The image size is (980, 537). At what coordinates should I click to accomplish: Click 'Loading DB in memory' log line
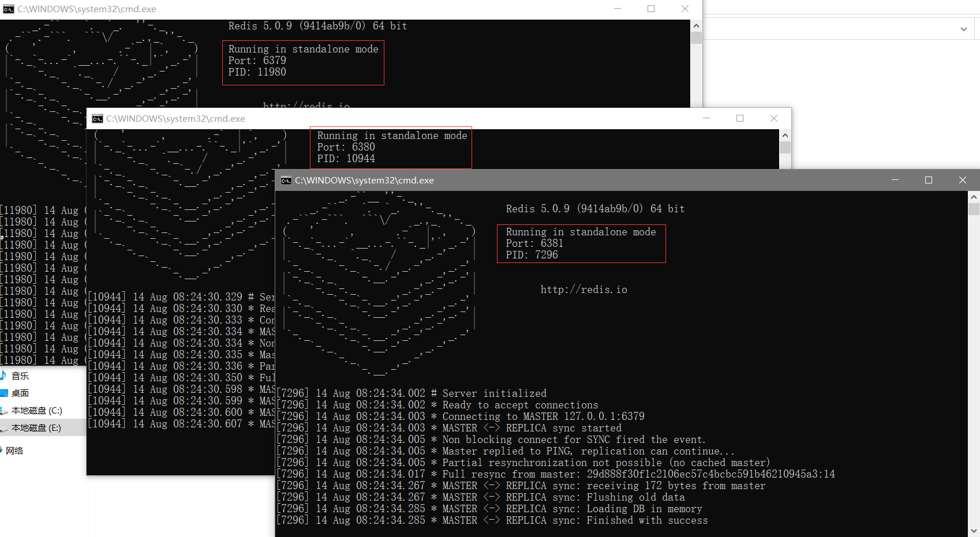pos(489,509)
